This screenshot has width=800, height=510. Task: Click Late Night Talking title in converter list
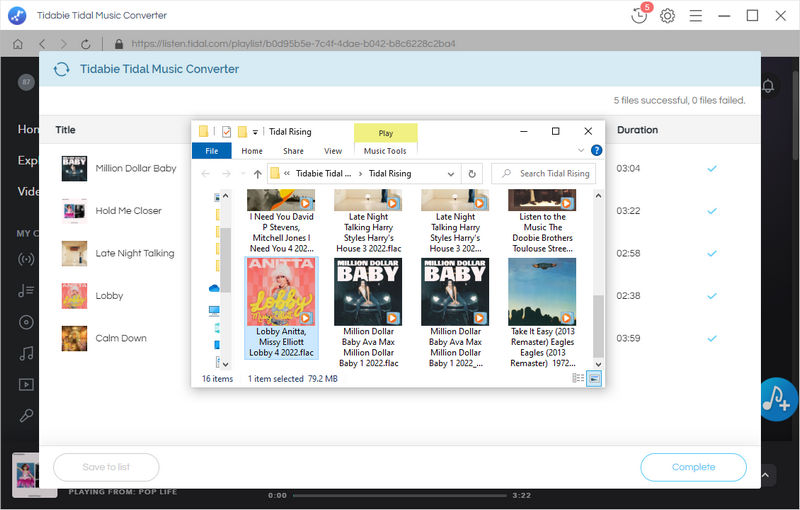click(x=135, y=253)
